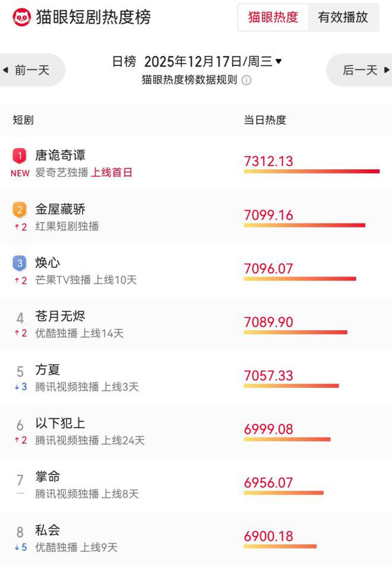The width and height of the screenshot is (392, 566).
Task: Open the 金屋藏骄 drama entry
Action: pos(61,209)
